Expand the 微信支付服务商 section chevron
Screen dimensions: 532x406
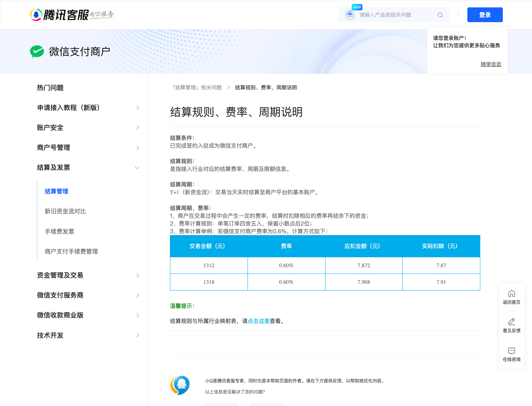tap(138, 295)
